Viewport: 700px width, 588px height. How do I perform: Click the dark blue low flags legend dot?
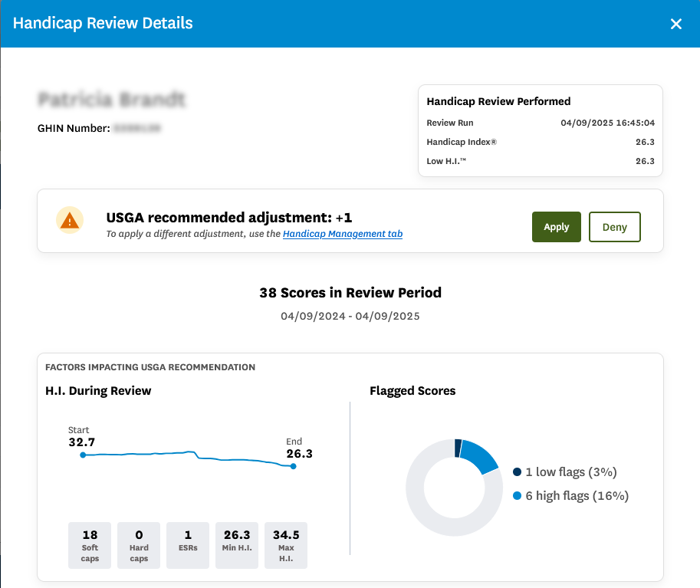pyautogui.click(x=518, y=472)
